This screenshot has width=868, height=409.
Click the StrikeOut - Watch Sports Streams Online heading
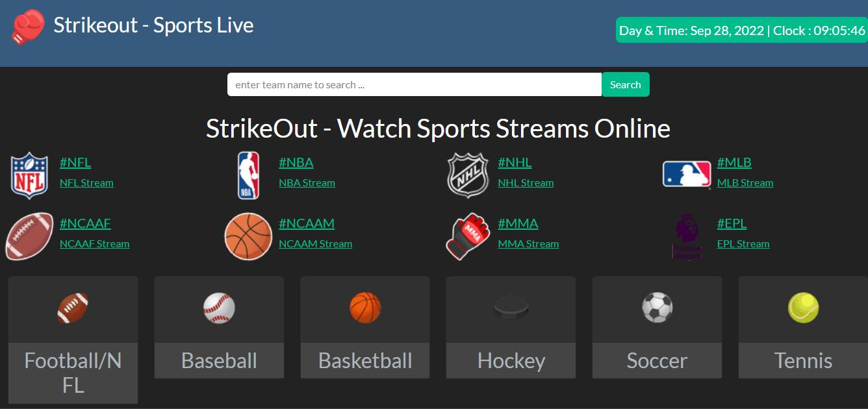coord(438,128)
